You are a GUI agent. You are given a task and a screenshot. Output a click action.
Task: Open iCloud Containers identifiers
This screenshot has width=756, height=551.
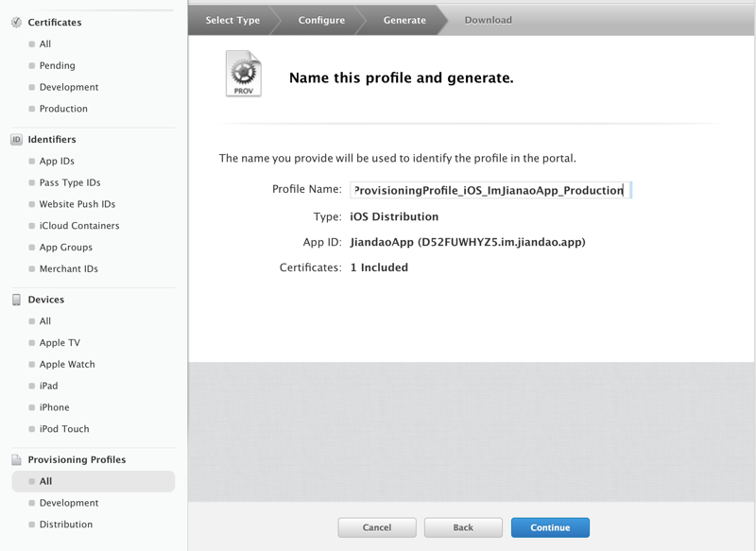[78, 226]
